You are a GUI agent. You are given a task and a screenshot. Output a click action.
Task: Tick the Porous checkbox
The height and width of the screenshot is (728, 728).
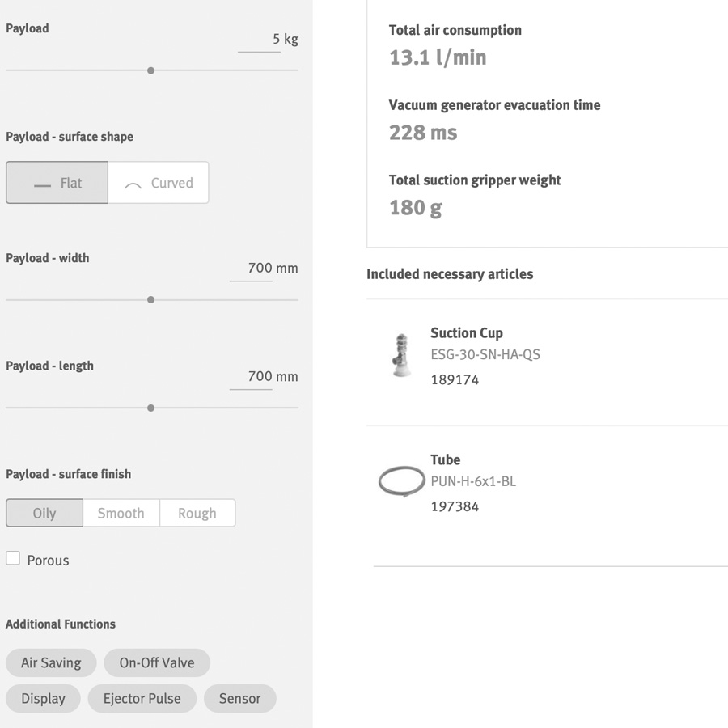pos(13,558)
